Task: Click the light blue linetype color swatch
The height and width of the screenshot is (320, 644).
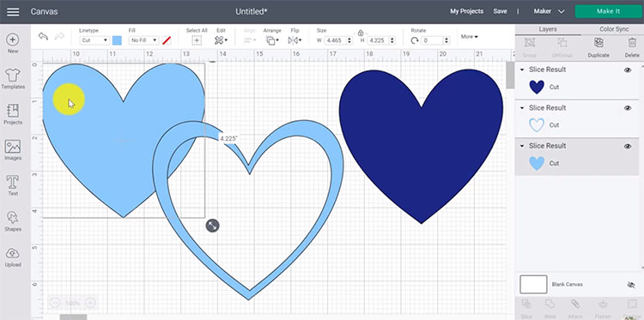Action: pyautogui.click(x=117, y=40)
